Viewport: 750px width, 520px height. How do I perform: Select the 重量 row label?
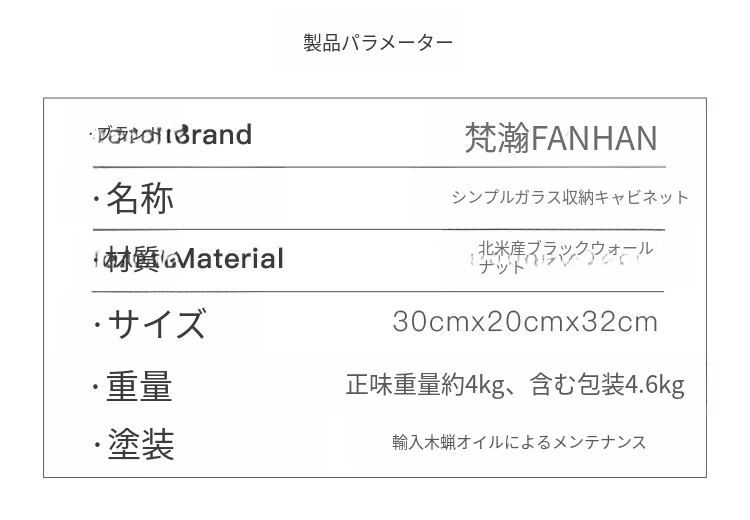pyautogui.click(x=139, y=386)
